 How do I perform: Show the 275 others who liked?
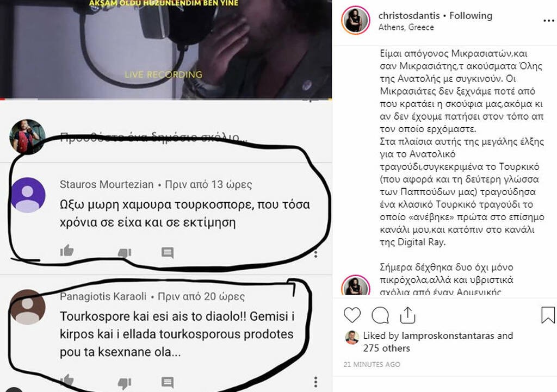pyautogui.click(x=387, y=349)
